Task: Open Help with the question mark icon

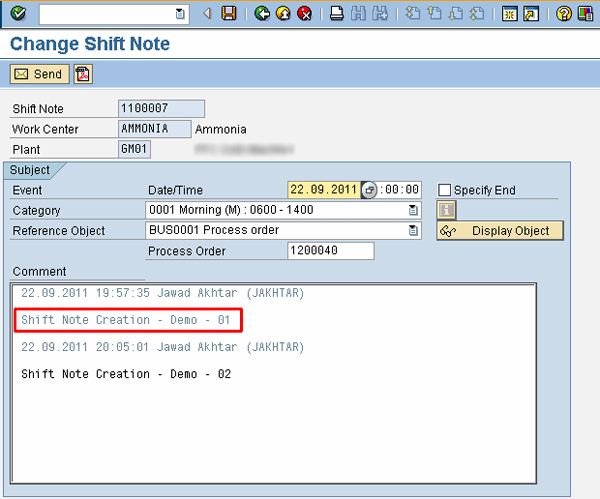Action: coord(564,13)
